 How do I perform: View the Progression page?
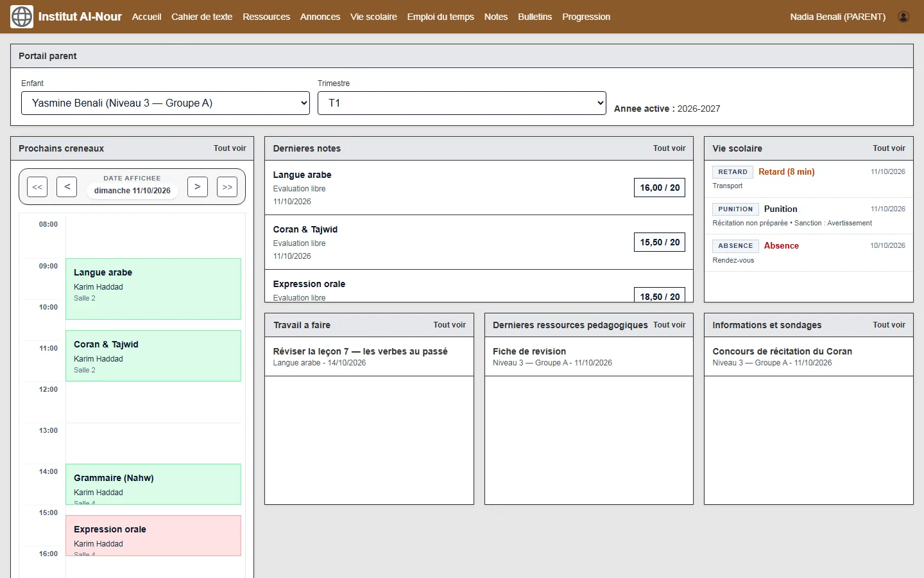pyautogui.click(x=586, y=17)
